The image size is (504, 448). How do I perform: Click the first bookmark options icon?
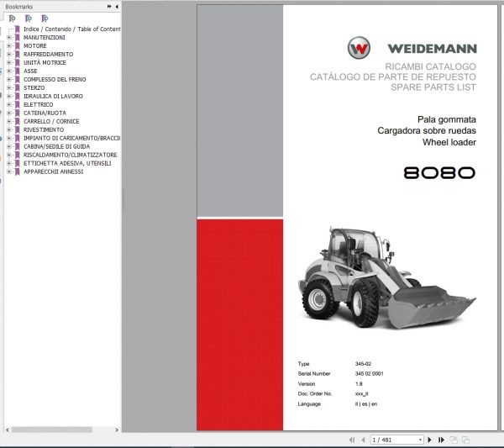(13, 18)
